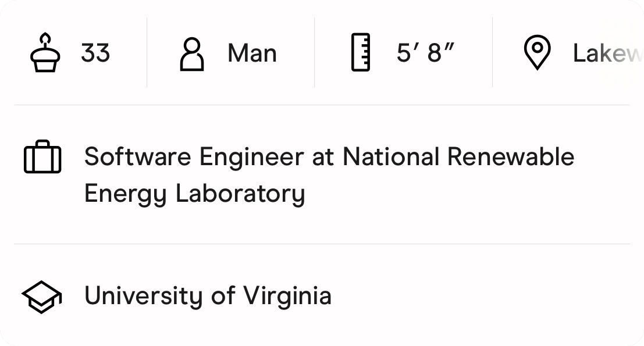644x346 pixels.
Task: Tap the partially visible Lakew location text
Action: pos(607,53)
